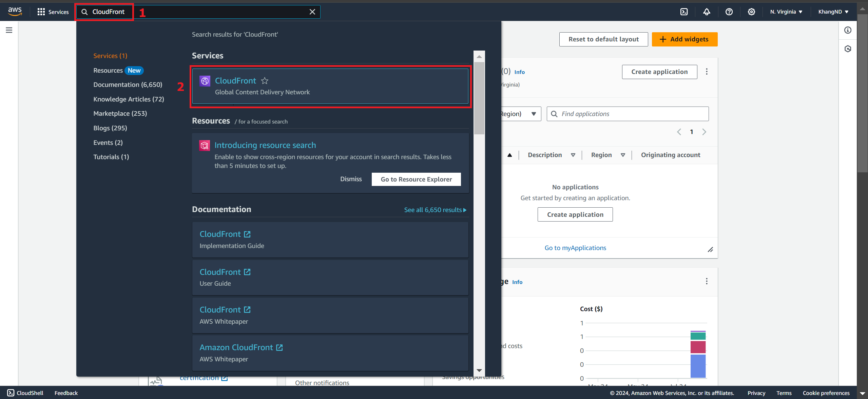868x399 pixels.
Task: Click Go to Resource Explorer button
Action: coord(416,179)
